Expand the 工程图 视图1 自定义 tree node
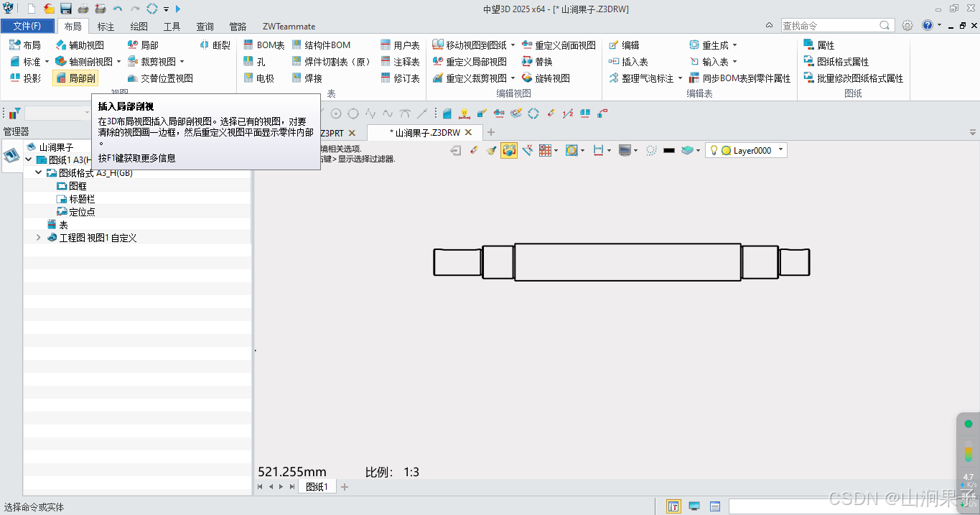 pyautogui.click(x=38, y=238)
